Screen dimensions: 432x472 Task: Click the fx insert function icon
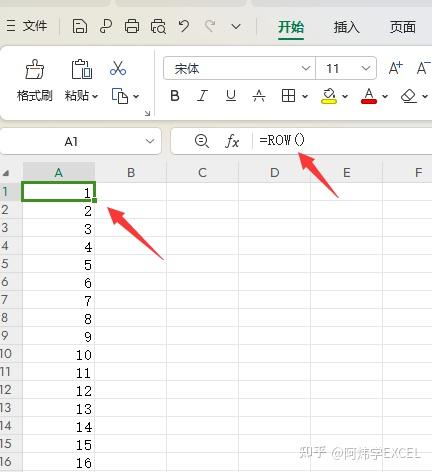232,141
